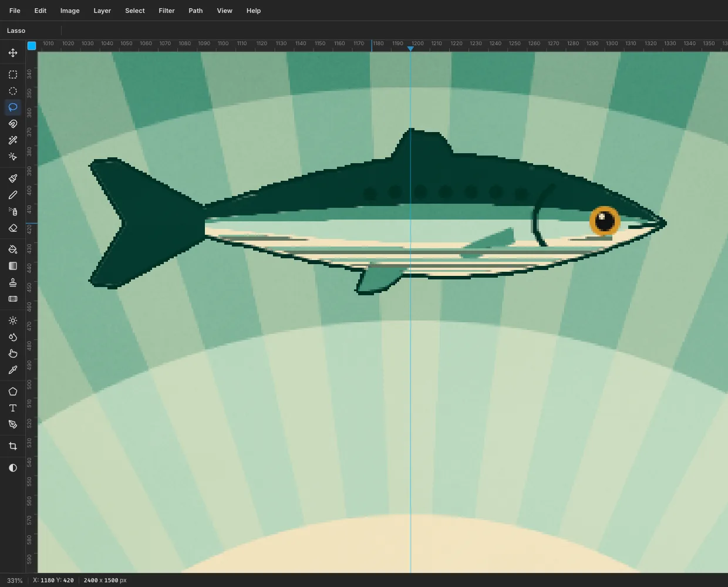Select the Eraser tool
This screenshot has height=587, width=728.
pos(13,228)
